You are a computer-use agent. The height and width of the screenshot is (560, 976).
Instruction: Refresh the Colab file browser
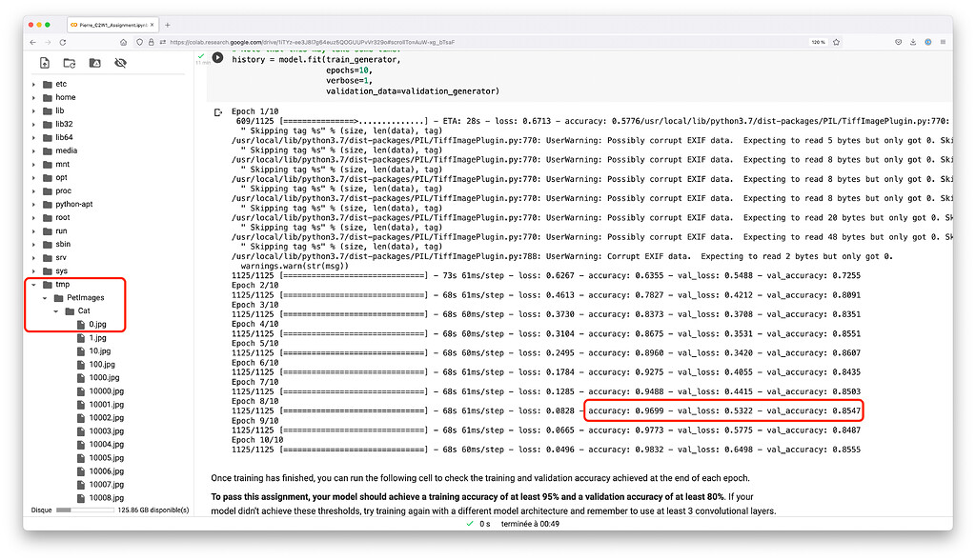coord(71,62)
